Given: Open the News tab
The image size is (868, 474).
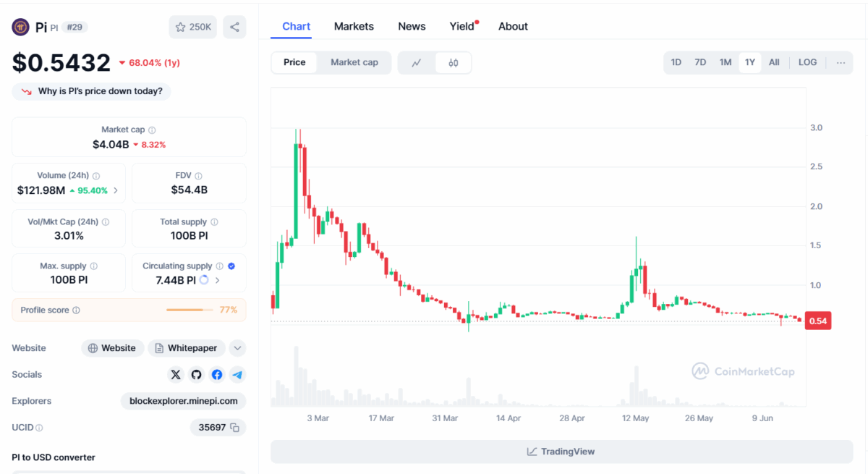Looking at the screenshot, I should (x=412, y=26).
